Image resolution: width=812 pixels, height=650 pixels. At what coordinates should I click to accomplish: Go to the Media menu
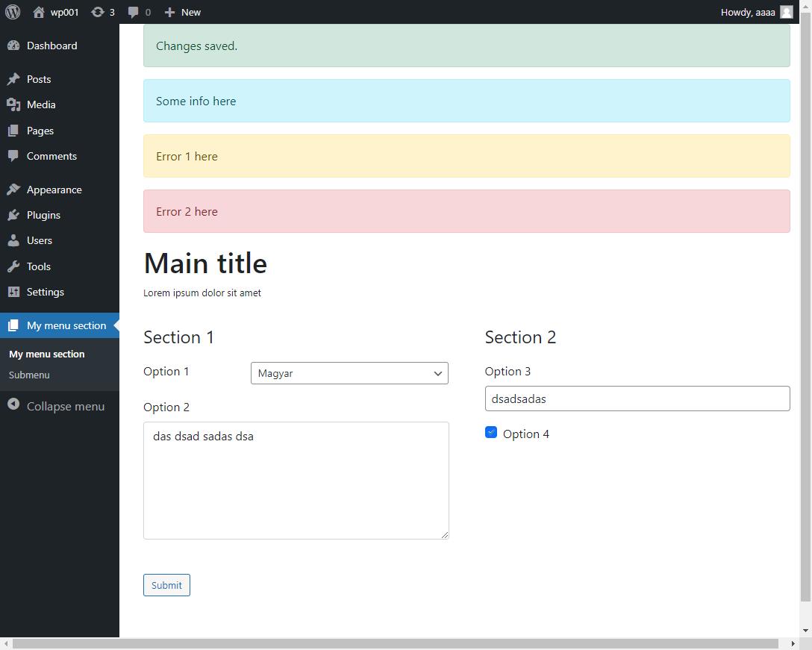[60, 104]
